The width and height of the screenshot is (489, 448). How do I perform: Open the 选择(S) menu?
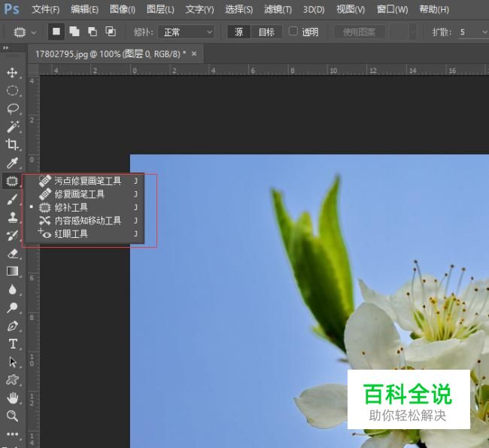pos(239,9)
